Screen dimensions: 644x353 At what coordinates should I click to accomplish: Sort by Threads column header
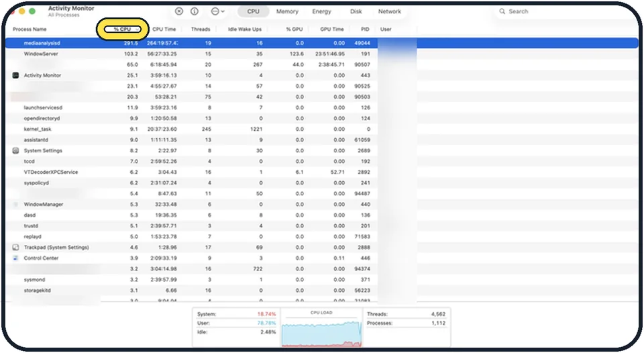(201, 29)
